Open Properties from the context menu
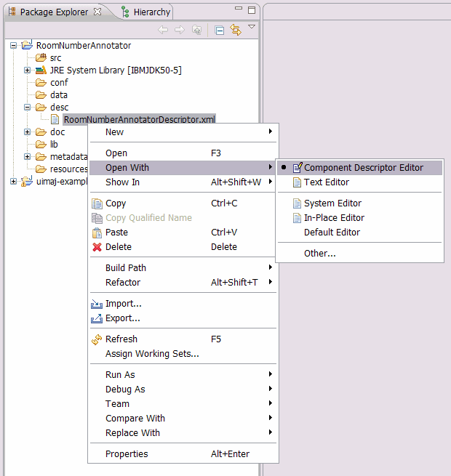The height and width of the screenshot is (476, 451). click(x=127, y=454)
